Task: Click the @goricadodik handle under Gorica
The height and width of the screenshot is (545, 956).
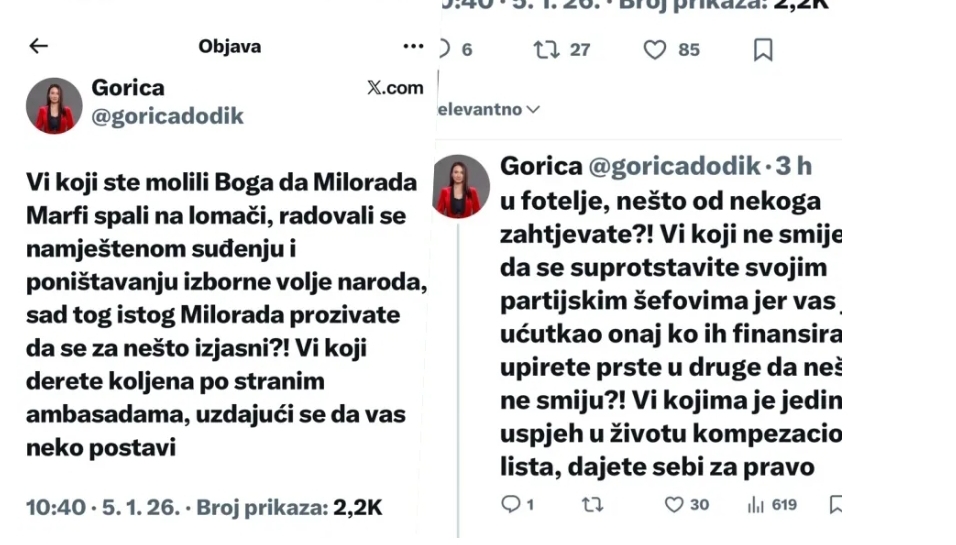Action: coord(167,116)
